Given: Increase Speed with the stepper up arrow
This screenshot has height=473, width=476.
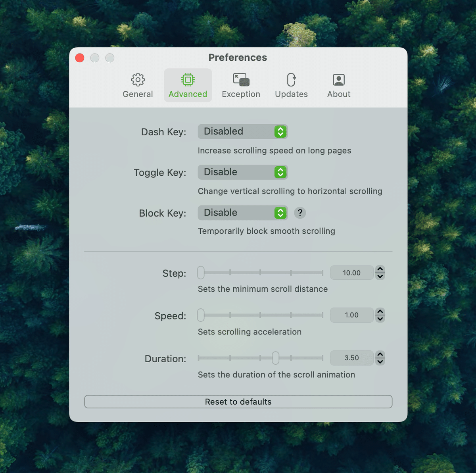Looking at the screenshot, I should [380, 311].
